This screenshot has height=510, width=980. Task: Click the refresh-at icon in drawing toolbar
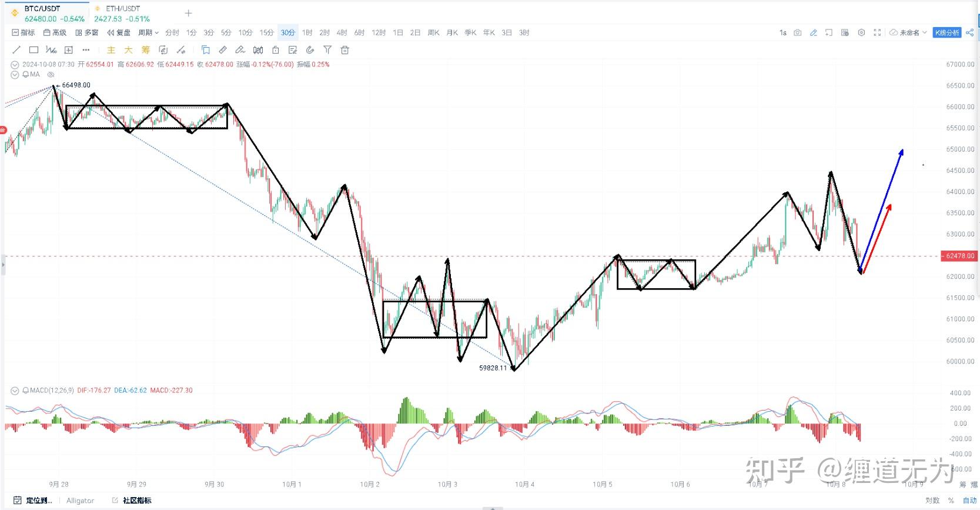tap(163, 50)
